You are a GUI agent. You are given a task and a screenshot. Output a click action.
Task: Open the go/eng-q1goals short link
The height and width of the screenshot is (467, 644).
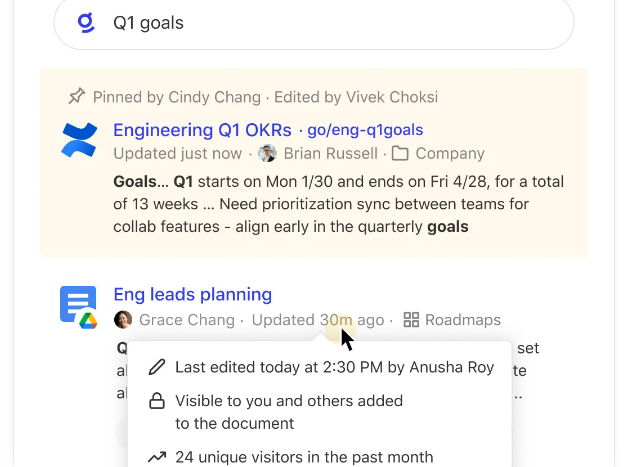click(x=365, y=130)
